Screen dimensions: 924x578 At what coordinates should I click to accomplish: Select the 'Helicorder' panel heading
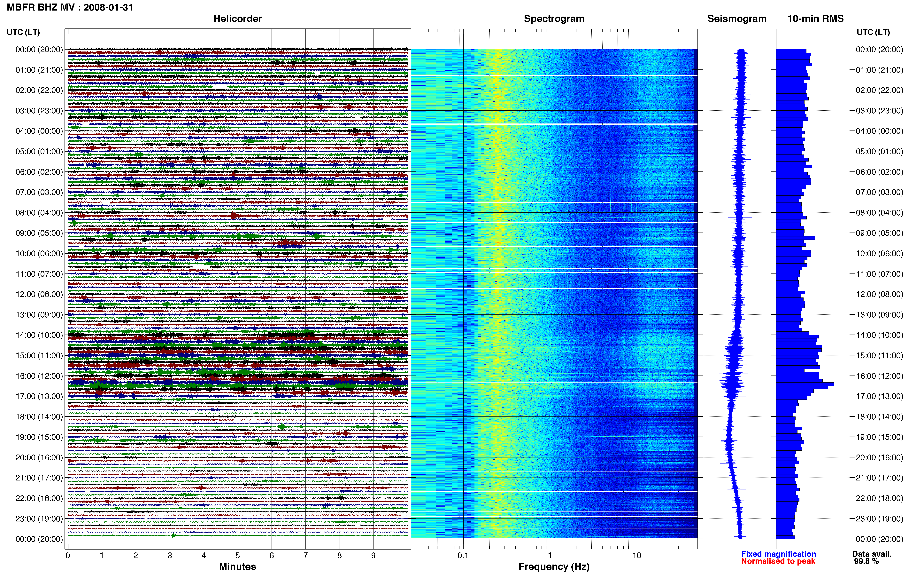coord(238,19)
